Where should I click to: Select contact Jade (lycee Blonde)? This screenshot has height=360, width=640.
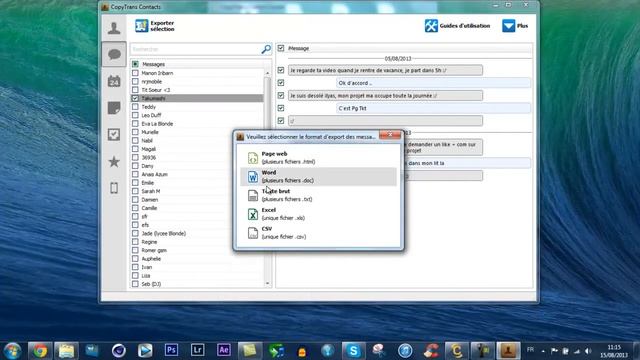click(x=163, y=233)
